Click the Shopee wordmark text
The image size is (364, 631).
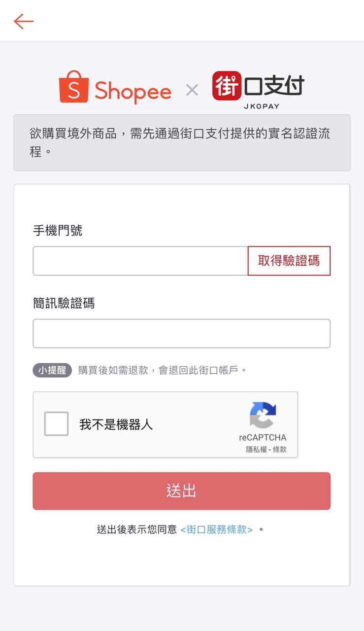tap(133, 91)
